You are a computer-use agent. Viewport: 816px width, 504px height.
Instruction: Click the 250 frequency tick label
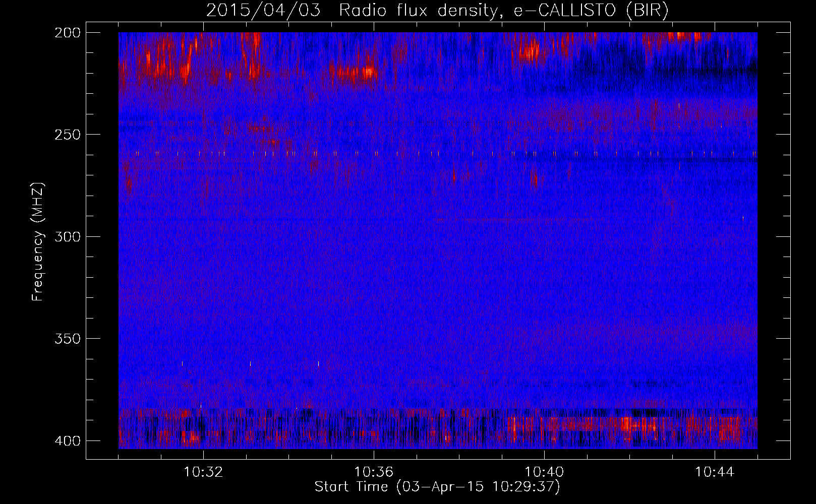67,135
